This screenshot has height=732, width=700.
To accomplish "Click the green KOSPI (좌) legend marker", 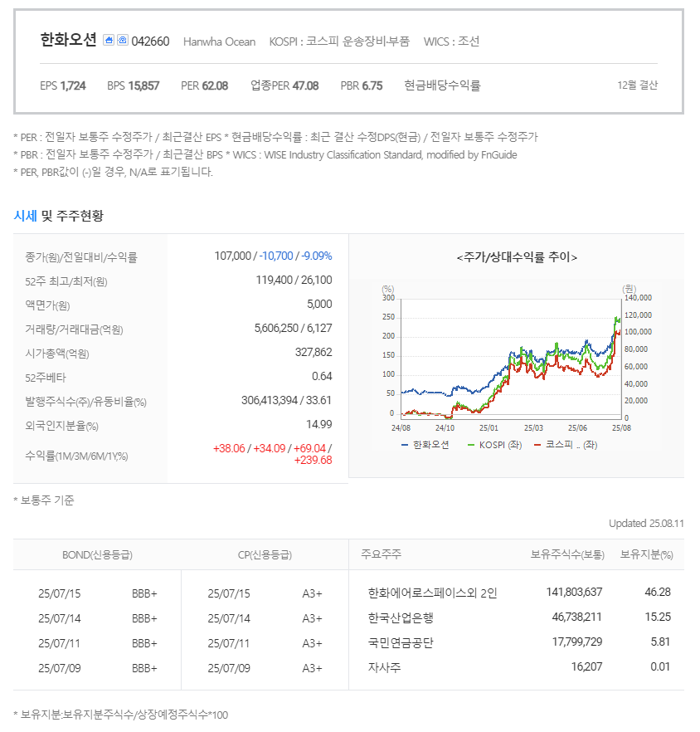I will 471,445.
